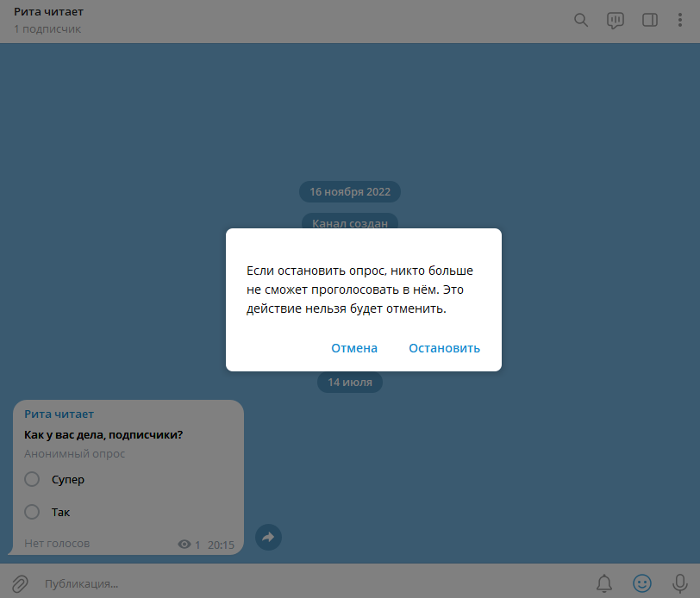Image resolution: width=700 pixels, height=598 pixels.
Task: Confirm with the "Остановить" button
Action: [444, 348]
